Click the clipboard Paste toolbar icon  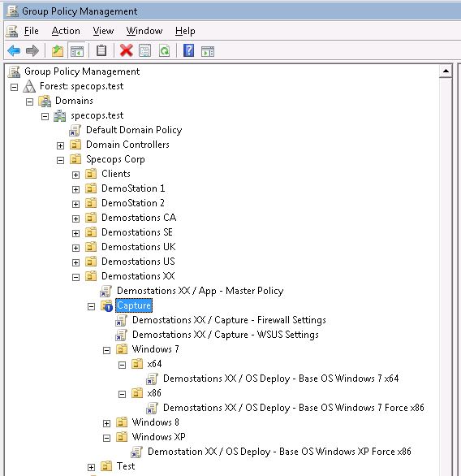(101, 50)
